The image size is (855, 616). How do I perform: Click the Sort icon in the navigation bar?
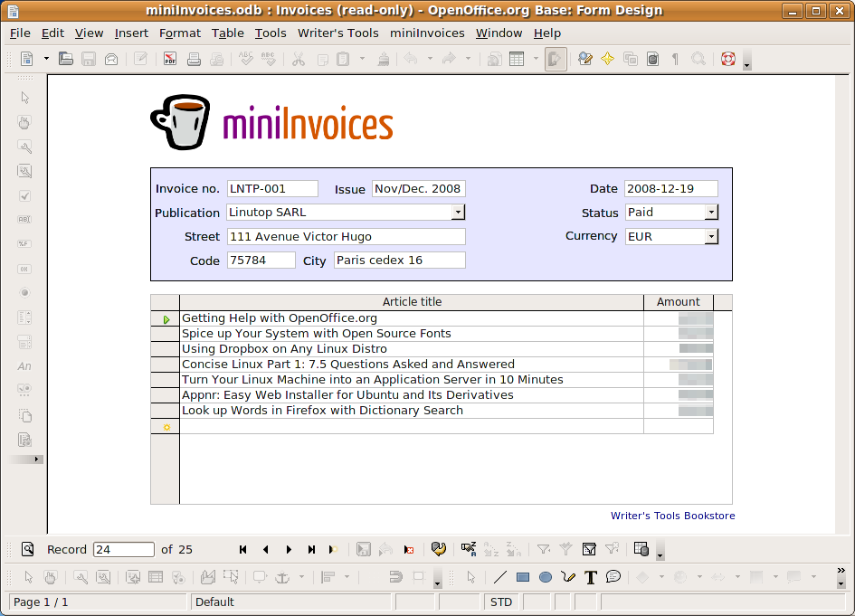click(469, 549)
